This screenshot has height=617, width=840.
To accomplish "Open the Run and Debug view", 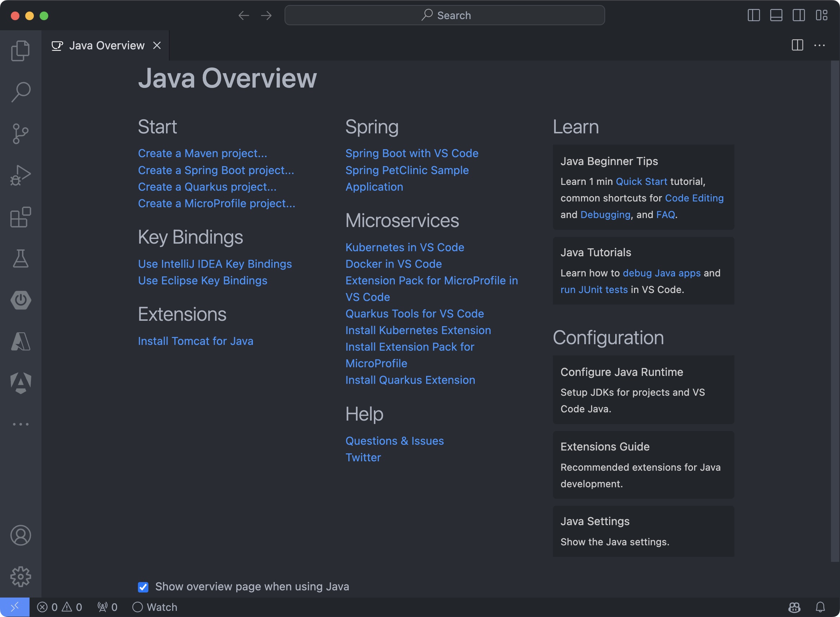I will pyautogui.click(x=21, y=174).
